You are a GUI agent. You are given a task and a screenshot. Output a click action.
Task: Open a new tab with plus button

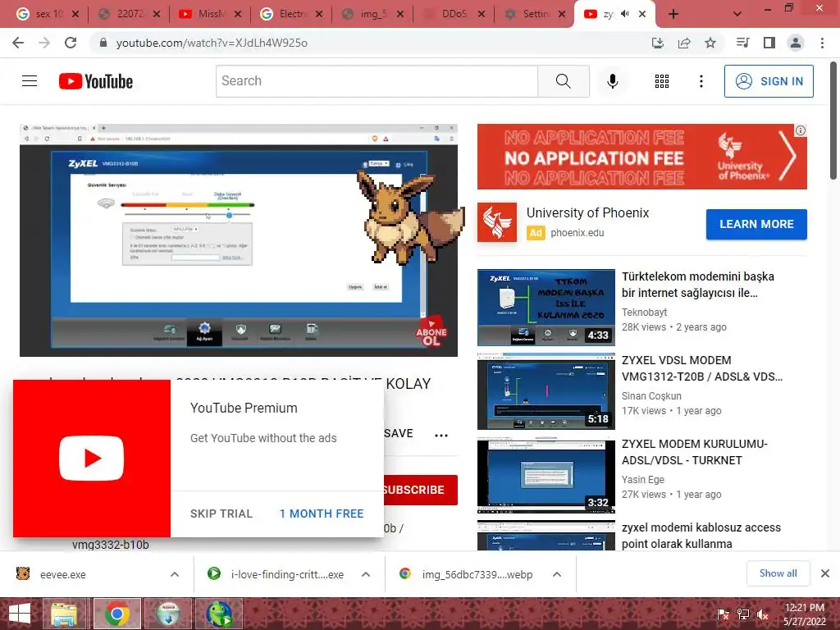[673, 14]
